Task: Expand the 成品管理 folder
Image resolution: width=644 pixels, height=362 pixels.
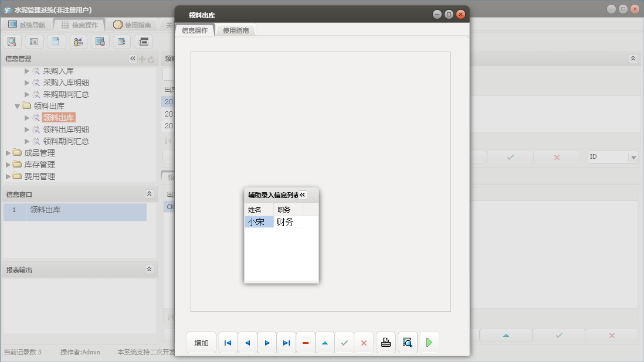Action: click(8, 153)
